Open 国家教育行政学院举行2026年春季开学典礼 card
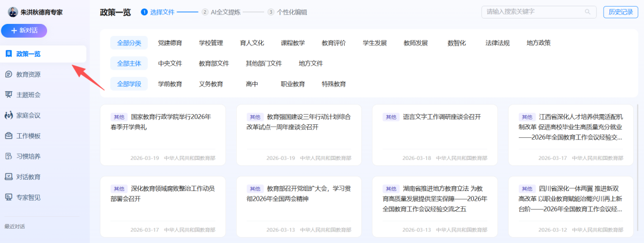This screenshot has height=243, width=644. (163, 135)
